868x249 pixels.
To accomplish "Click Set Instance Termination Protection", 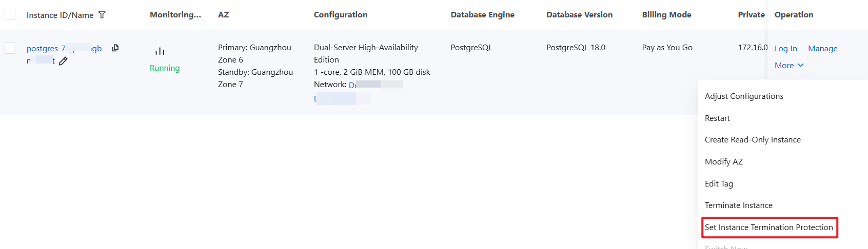I will [768, 227].
